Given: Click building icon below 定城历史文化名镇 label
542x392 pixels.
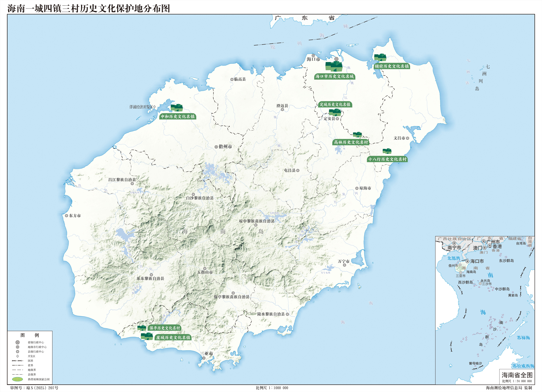Looking at the screenshot, I should [x=335, y=112].
